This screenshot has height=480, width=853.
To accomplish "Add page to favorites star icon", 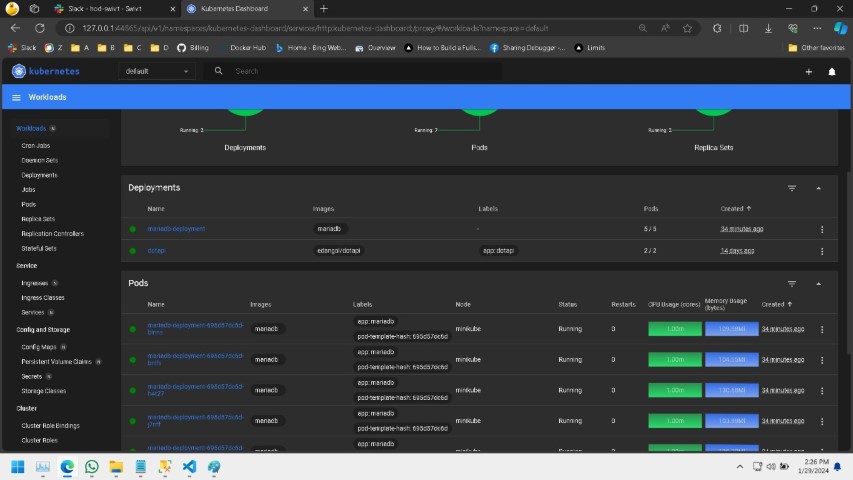I will [687, 28].
